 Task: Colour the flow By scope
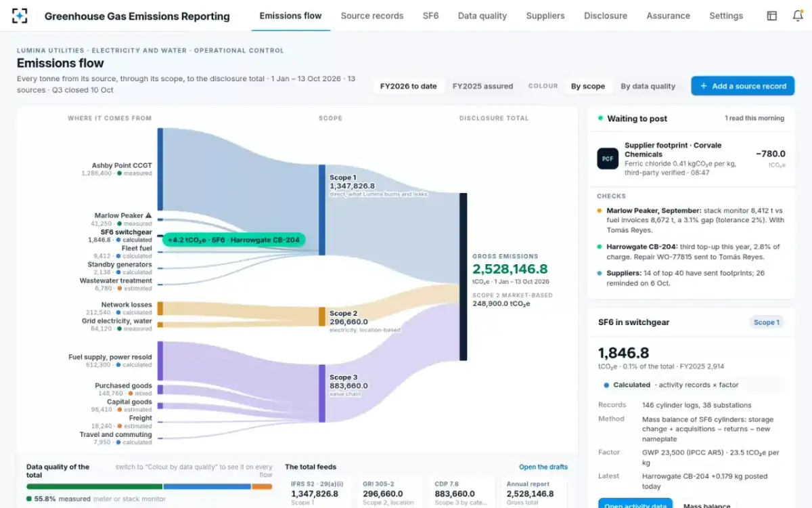[588, 86]
